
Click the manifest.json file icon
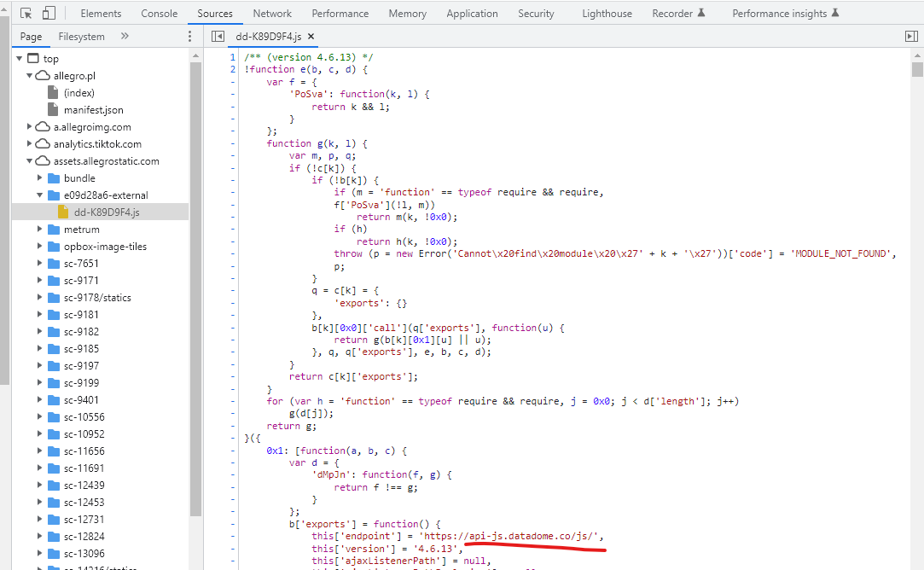pos(53,110)
